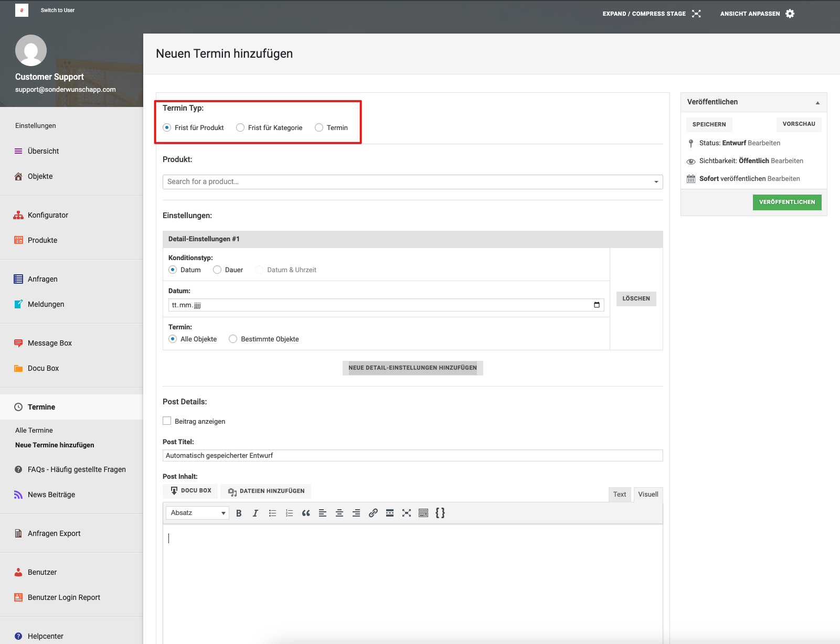
Task: Click the Termine clock icon
Action: pyautogui.click(x=18, y=407)
